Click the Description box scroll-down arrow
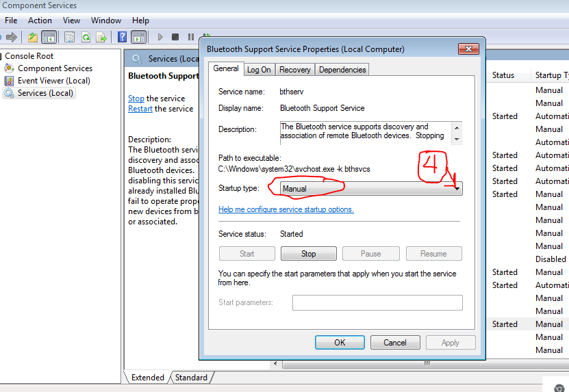 457,140
